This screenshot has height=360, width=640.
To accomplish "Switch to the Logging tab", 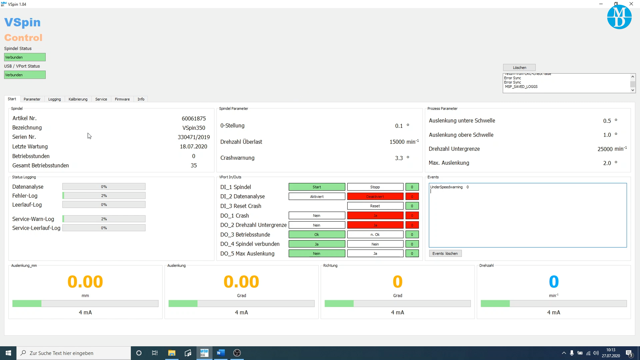I will (x=54, y=99).
